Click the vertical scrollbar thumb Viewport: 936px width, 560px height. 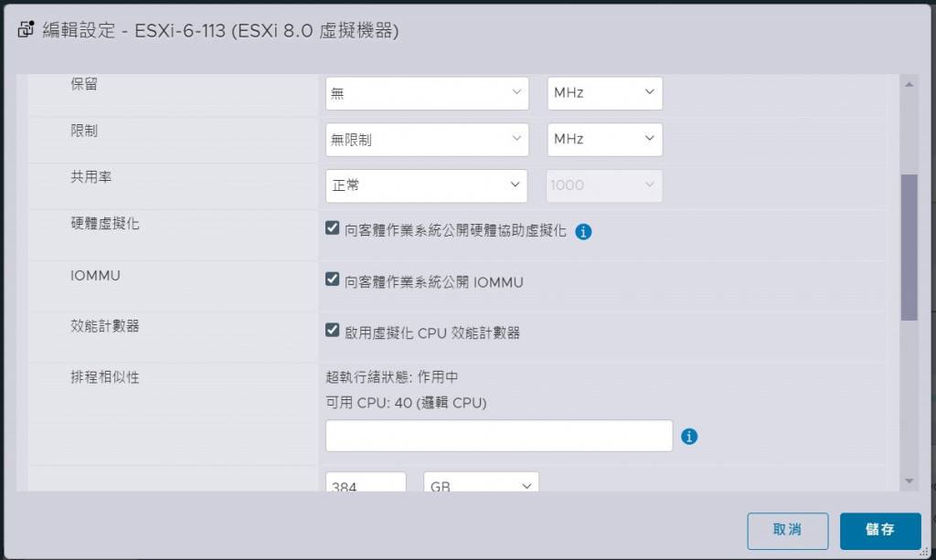909,248
